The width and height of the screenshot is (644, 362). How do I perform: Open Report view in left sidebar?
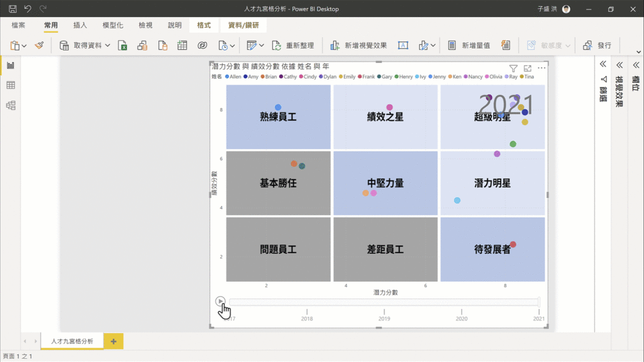click(x=11, y=65)
